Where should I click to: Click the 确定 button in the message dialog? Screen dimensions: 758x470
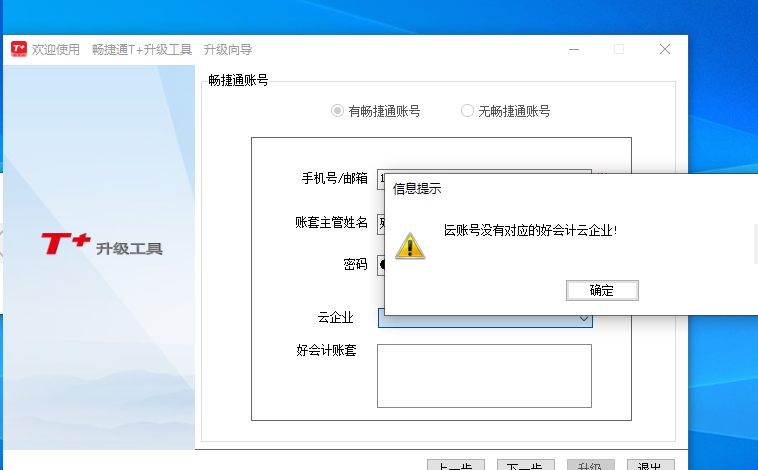(602, 291)
